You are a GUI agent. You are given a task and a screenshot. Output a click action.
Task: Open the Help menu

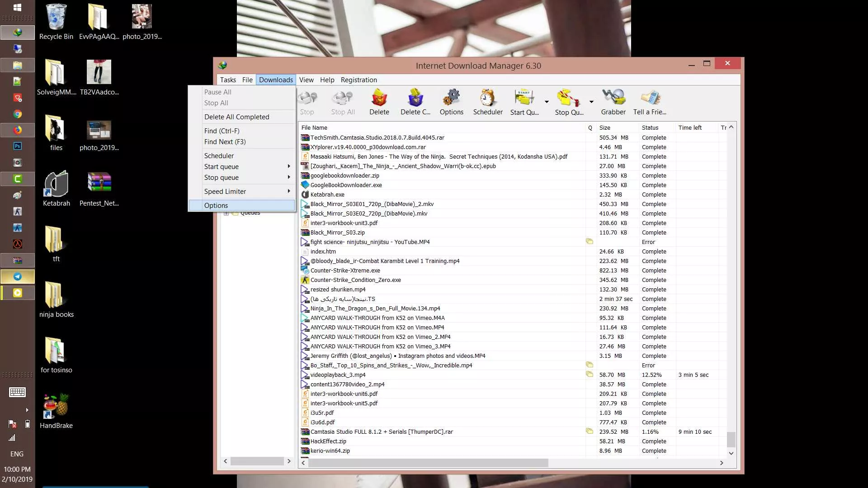pos(327,80)
